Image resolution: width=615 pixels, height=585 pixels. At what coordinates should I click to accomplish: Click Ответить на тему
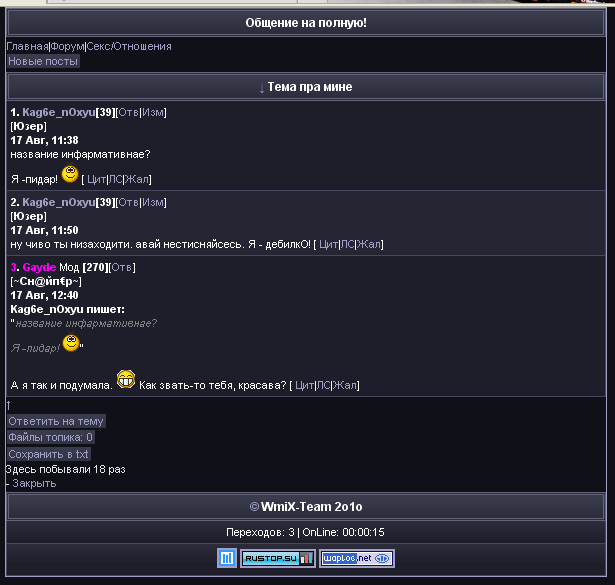(56, 421)
